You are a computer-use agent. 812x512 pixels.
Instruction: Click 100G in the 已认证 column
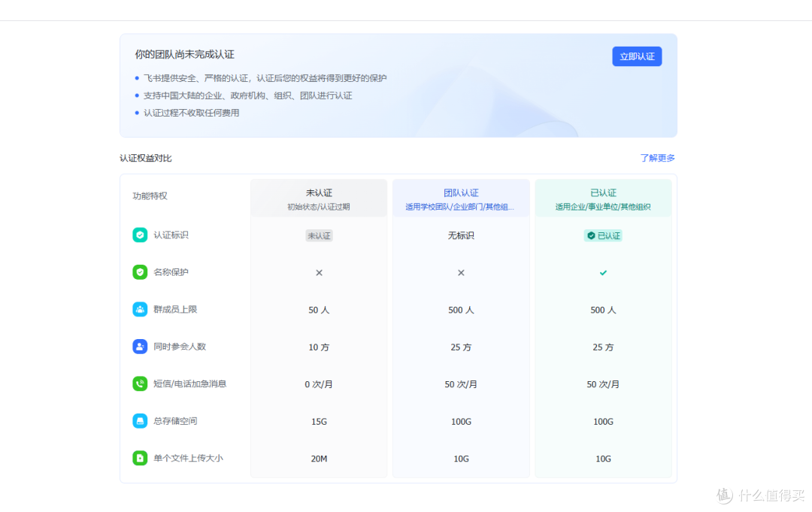(x=603, y=422)
